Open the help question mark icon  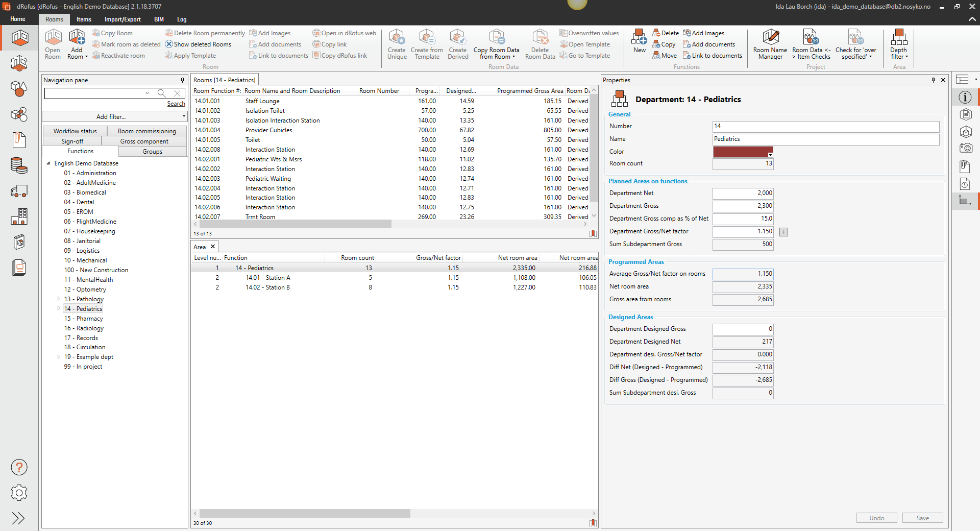click(x=19, y=467)
